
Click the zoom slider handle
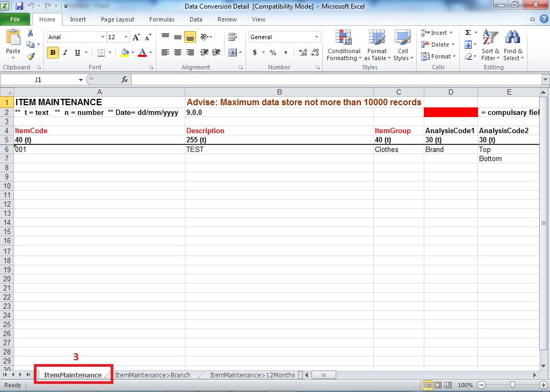tap(513, 385)
